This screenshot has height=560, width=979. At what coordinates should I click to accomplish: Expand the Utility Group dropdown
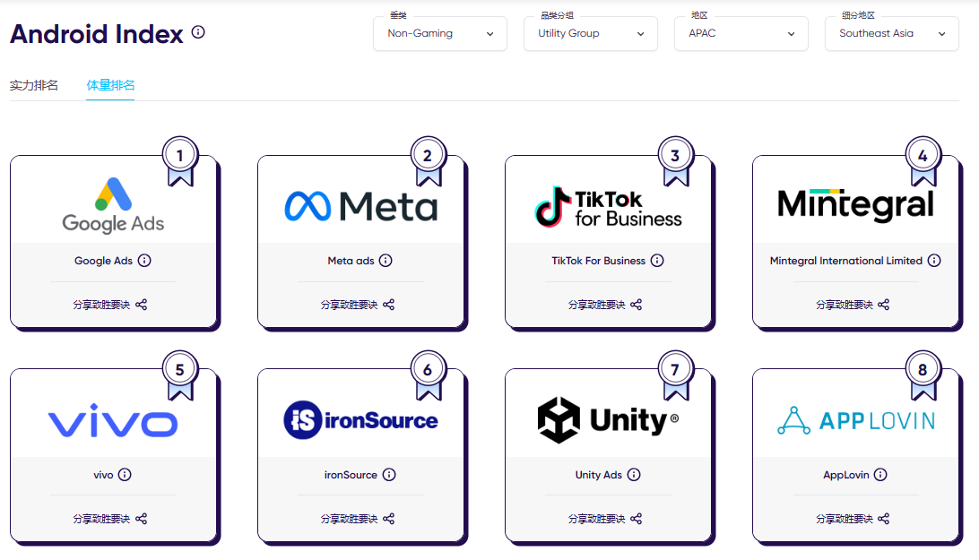coord(590,34)
